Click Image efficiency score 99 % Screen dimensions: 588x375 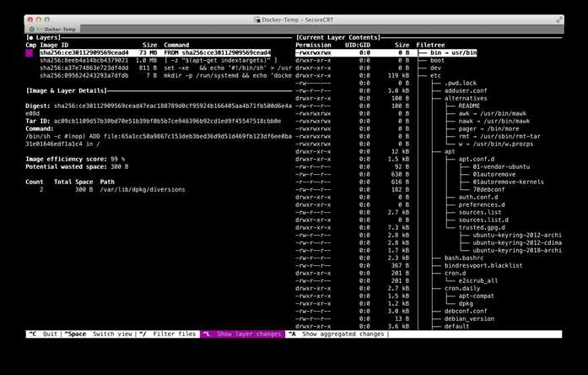coord(75,159)
